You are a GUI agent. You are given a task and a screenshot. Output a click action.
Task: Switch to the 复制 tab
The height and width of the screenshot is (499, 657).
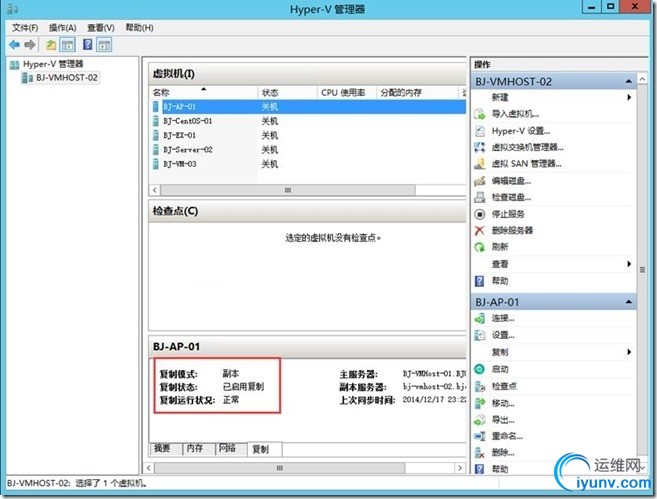point(265,449)
